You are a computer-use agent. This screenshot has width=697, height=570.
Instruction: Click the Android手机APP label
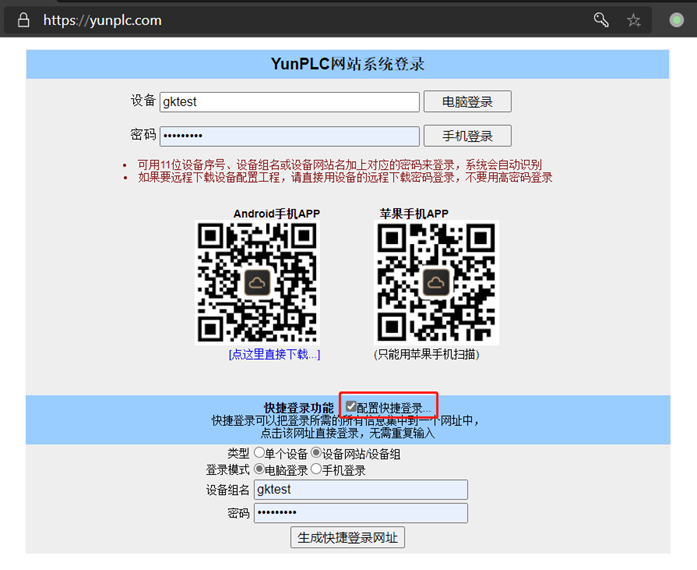(x=276, y=213)
